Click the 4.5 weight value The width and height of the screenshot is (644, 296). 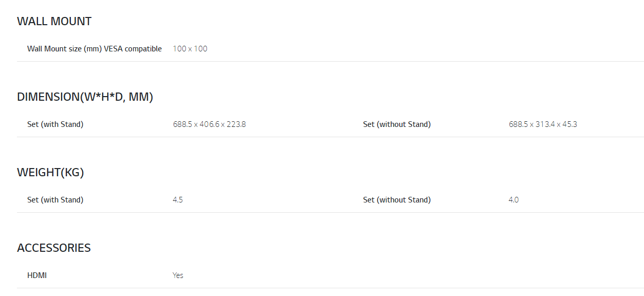point(178,200)
